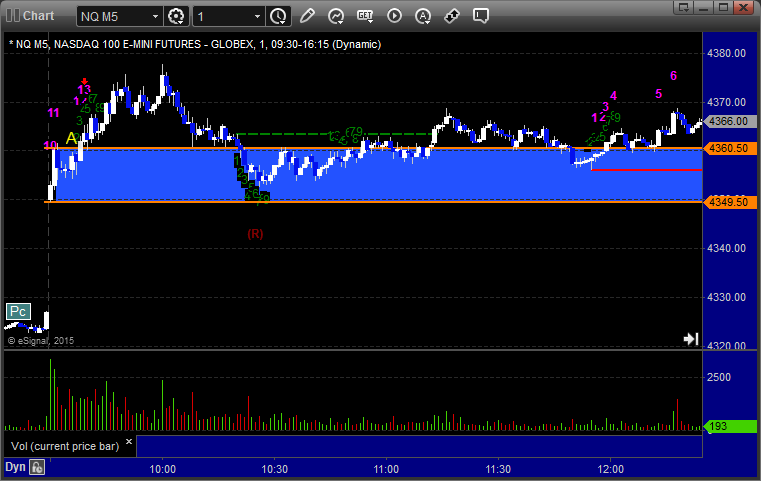This screenshot has height=481, width=761.
Task: Click the 11:00 time axis label
Action: [386, 469]
